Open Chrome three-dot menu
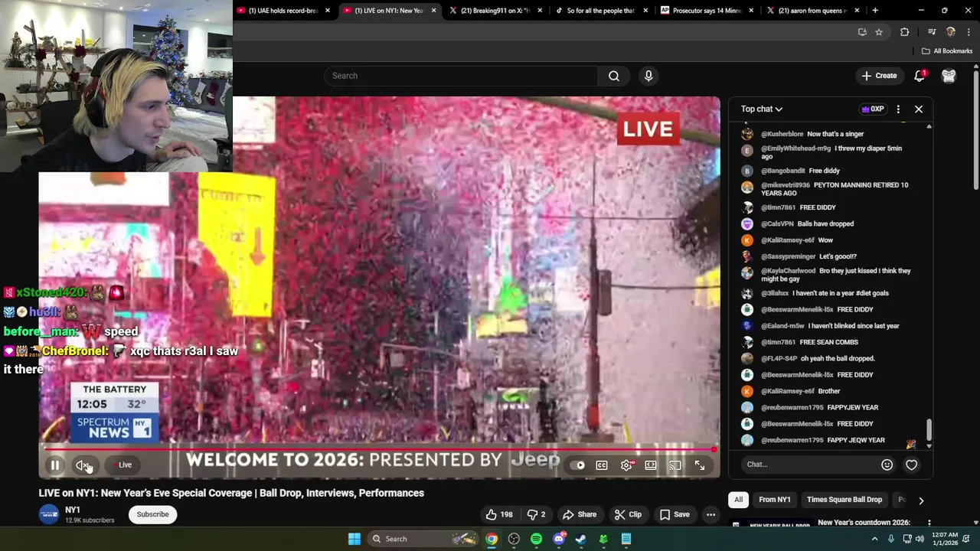The width and height of the screenshot is (980, 551). click(969, 32)
